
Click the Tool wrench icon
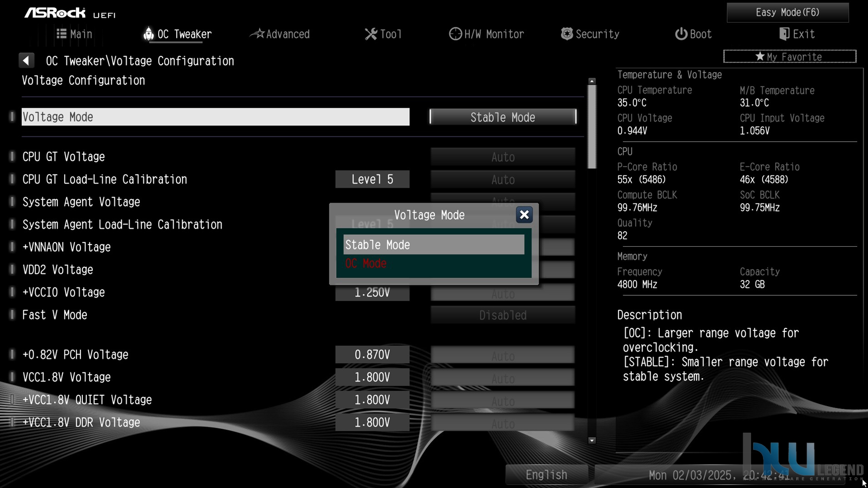(371, 34)
